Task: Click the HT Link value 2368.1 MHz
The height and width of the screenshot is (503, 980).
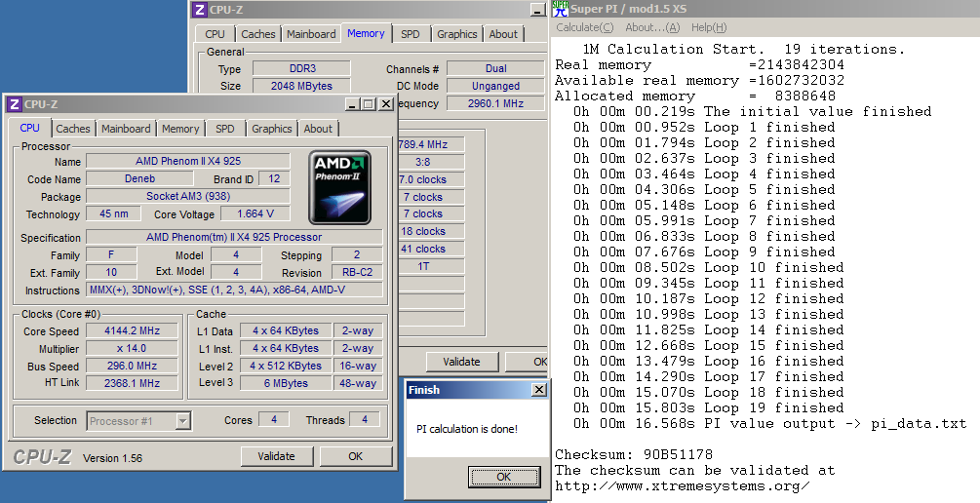Action: [132, 384]
